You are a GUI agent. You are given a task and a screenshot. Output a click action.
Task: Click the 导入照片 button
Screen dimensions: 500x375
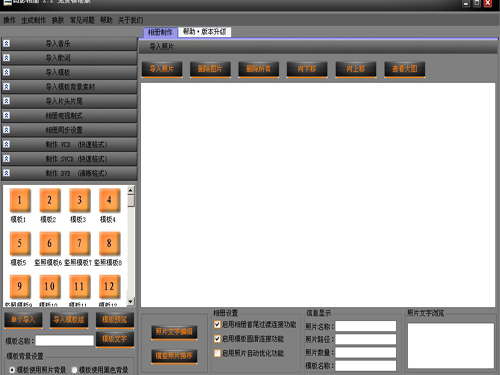[162, 69]
